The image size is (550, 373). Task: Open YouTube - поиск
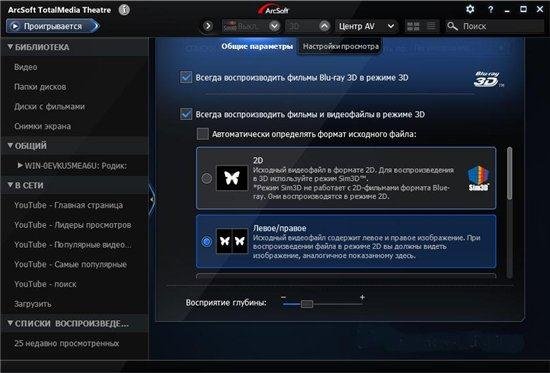coord(45,284)
